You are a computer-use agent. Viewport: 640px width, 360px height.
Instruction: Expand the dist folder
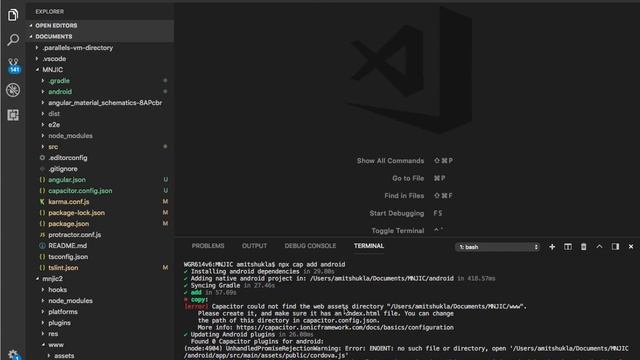(x=100, y=114)
